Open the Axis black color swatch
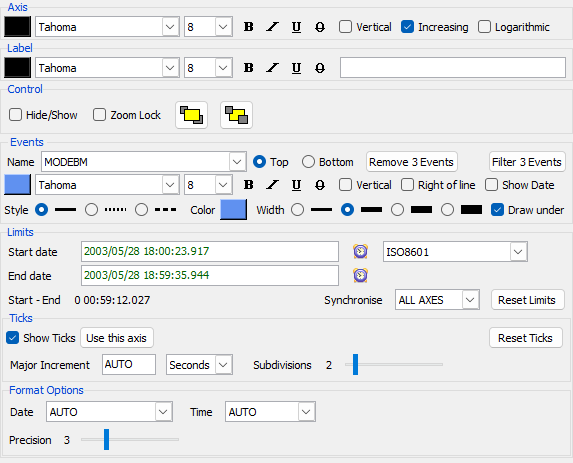Screen dimensions: 573x463 (x=18, y=27)
